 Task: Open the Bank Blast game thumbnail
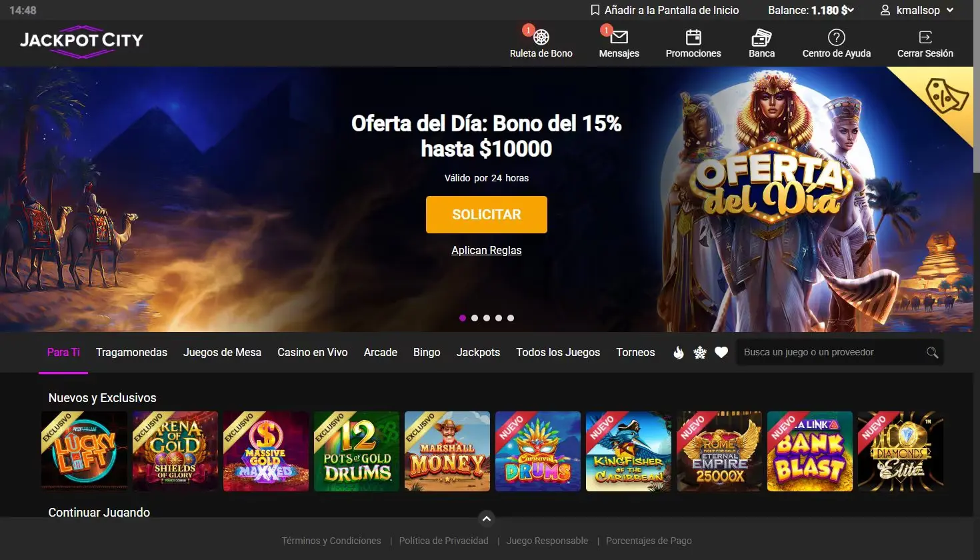[810, 451]
